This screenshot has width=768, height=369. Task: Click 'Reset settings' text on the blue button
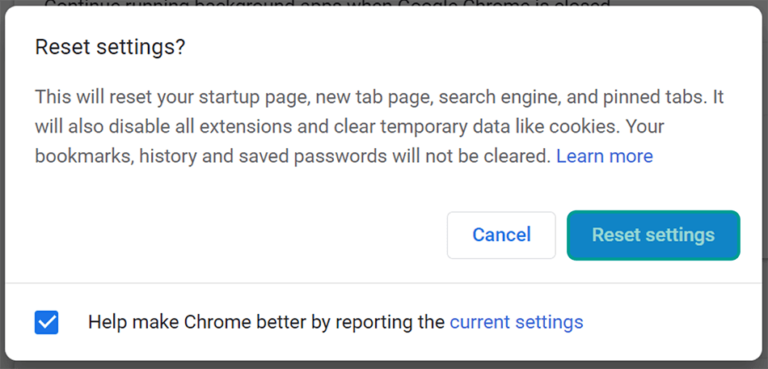(653, 235)
